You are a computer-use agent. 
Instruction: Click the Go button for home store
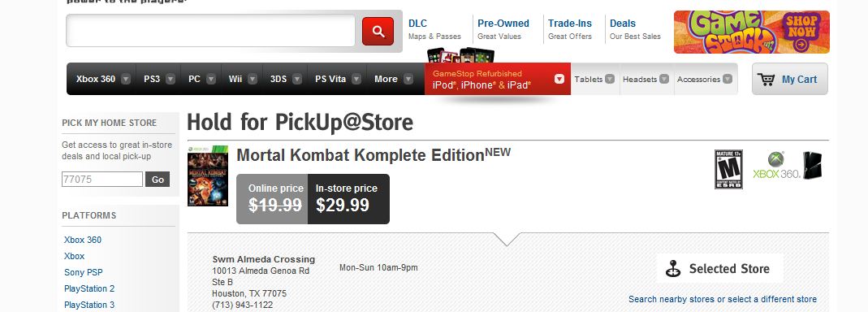point(158,179)
